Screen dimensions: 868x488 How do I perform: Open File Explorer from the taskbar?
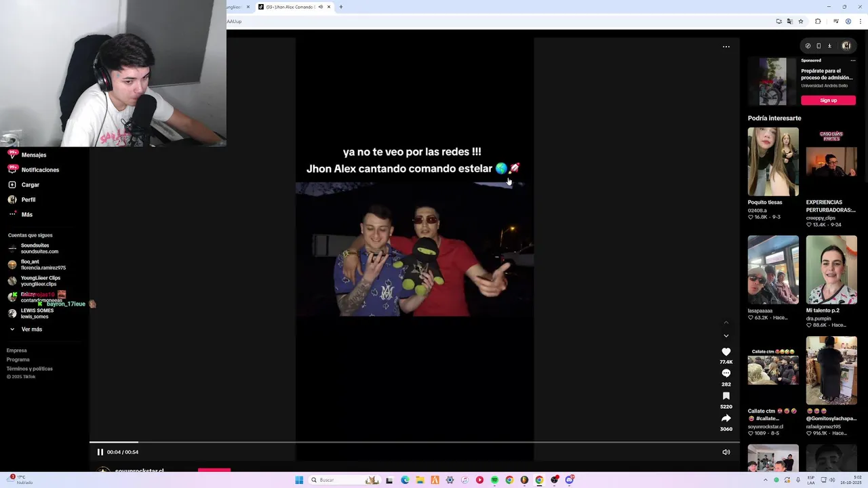coord(420,480)
